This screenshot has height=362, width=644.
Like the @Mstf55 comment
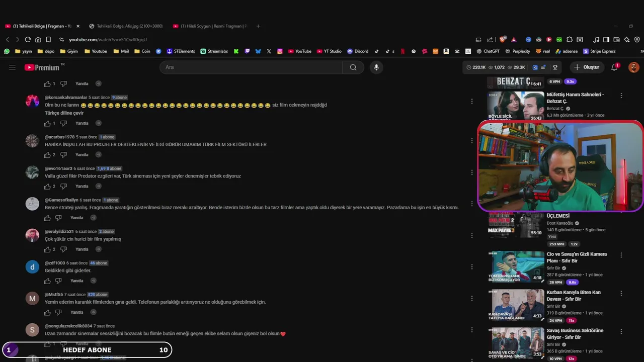(x=47, y=312)
